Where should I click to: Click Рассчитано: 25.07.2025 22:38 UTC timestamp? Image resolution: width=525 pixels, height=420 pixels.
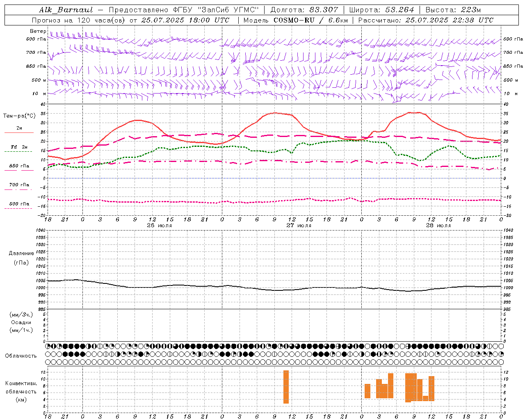426,20
